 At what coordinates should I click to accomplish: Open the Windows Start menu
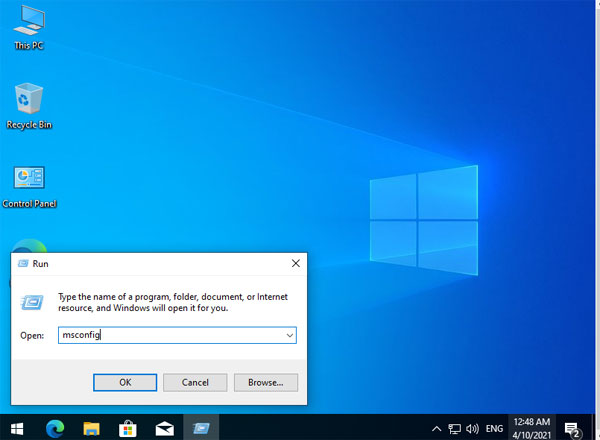[17, 427]
